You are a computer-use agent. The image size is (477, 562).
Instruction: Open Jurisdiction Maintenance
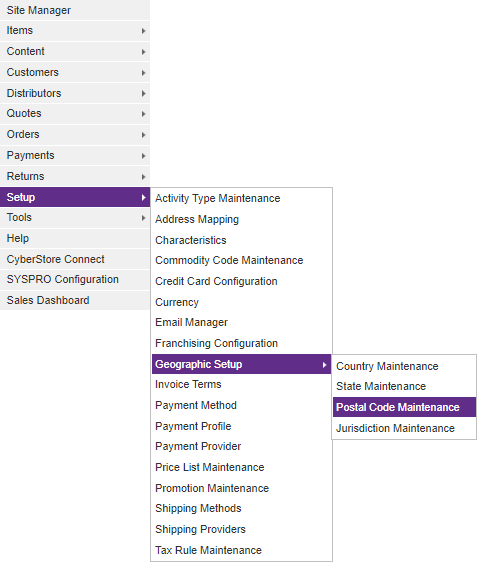(404, 428)
